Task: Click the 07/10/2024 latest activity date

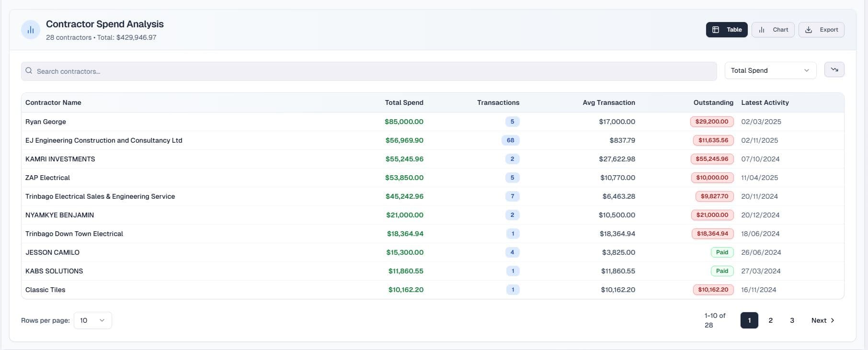Action: 760,159
